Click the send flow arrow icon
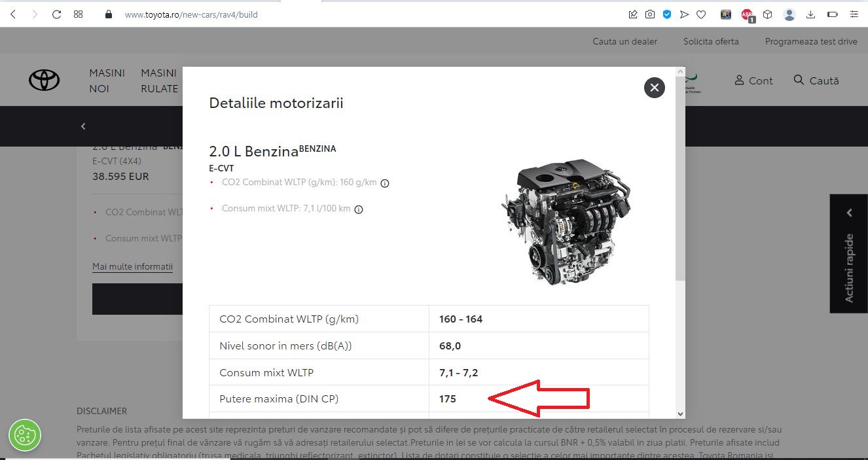868x460 pixels. 684,14
